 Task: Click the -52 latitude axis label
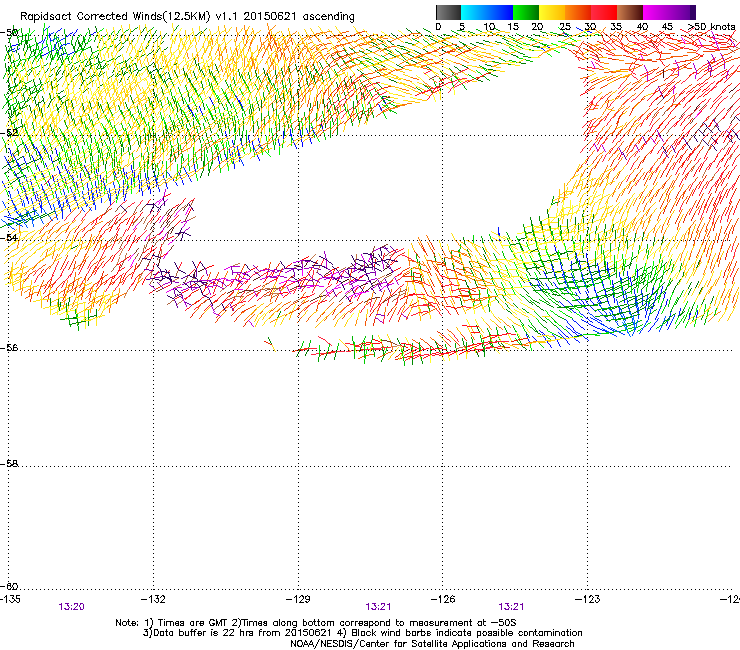9,133
